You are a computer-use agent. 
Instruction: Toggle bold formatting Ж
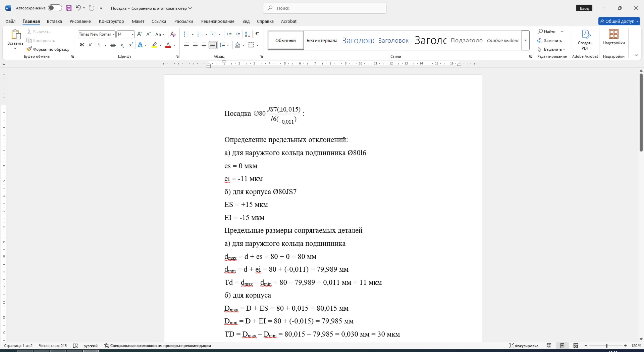click(82, 45)
